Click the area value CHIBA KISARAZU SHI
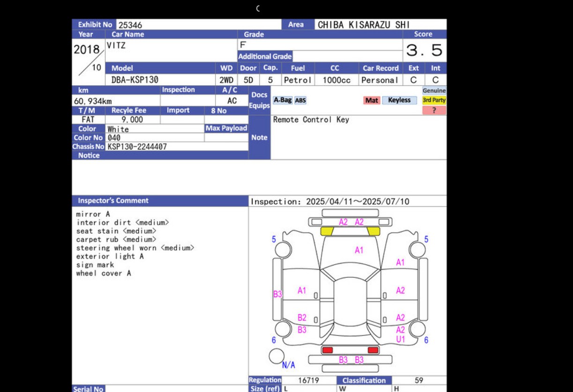Screen dimensions: 573x392 pos(364,25)
